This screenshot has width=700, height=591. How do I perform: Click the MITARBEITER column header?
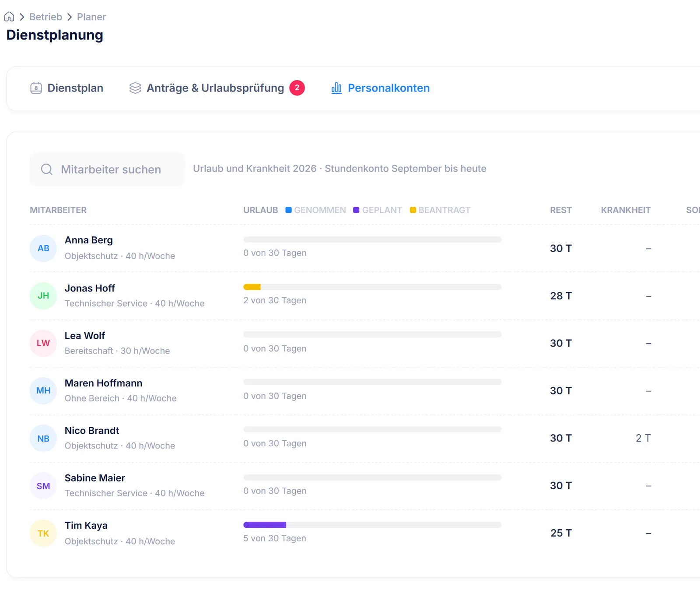coord(58,210)
